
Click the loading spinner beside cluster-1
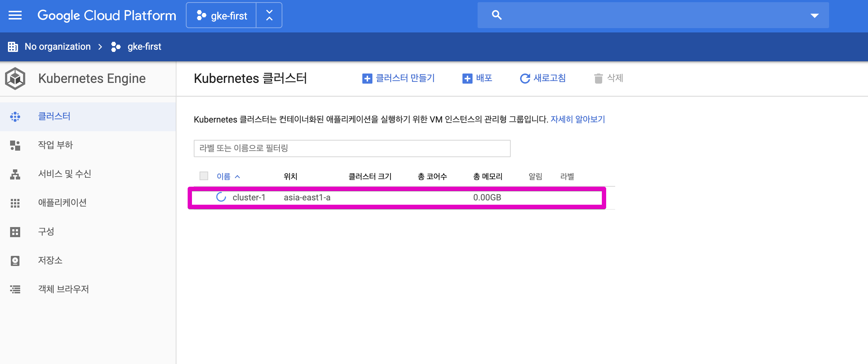(x=221, y=197)
